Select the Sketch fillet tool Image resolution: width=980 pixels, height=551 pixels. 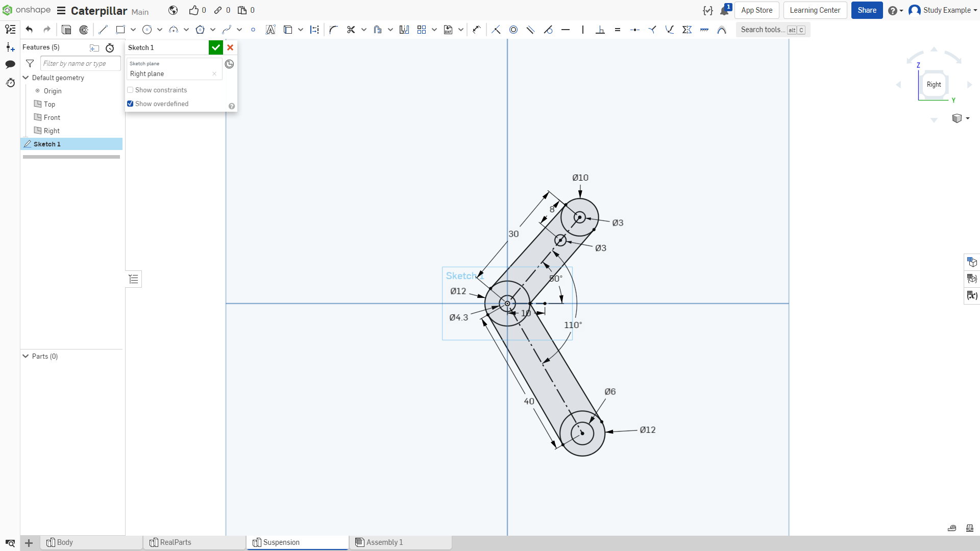pyautogui.click(x=333, y=30)
